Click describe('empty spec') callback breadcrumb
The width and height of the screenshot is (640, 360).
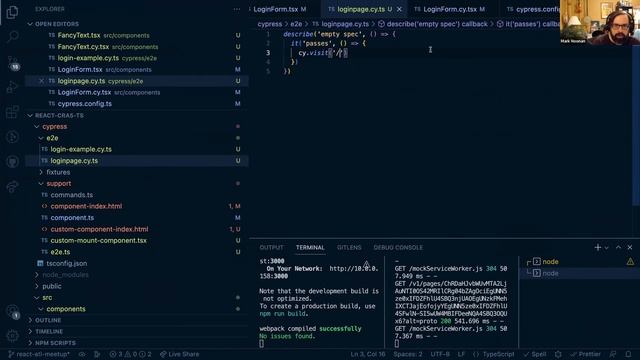(437, 24)
